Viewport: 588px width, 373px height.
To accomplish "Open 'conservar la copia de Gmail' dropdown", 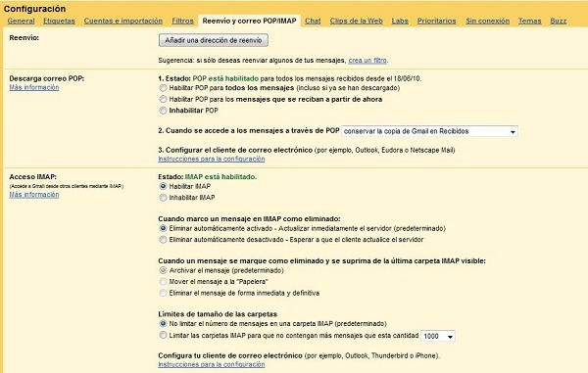I will pyautogui.click(x=430, y=131).
